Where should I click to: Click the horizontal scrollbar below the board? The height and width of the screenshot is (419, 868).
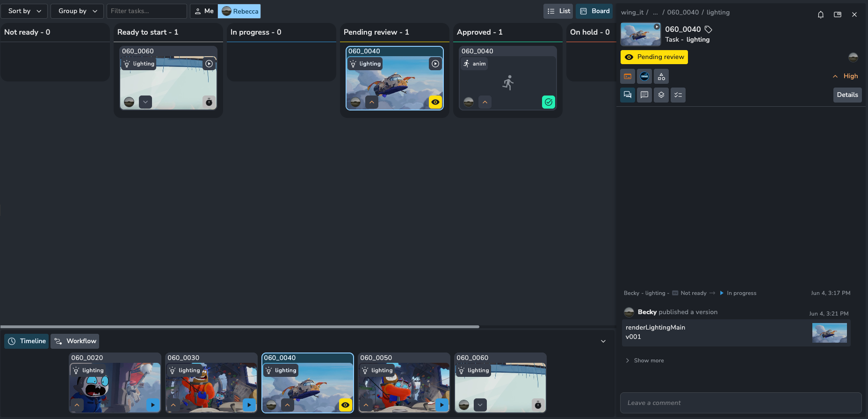239,327
